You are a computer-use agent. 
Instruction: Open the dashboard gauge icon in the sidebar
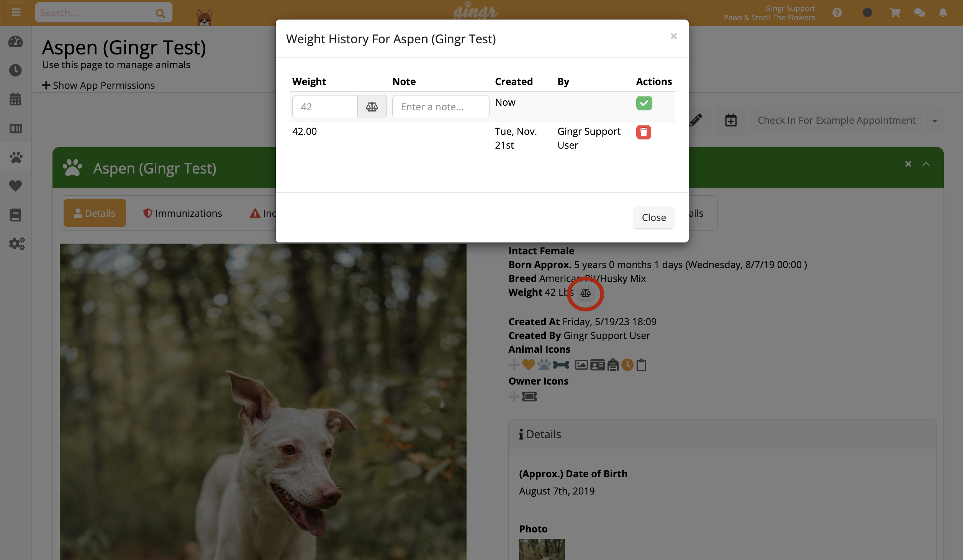click(x=16, y=41)
